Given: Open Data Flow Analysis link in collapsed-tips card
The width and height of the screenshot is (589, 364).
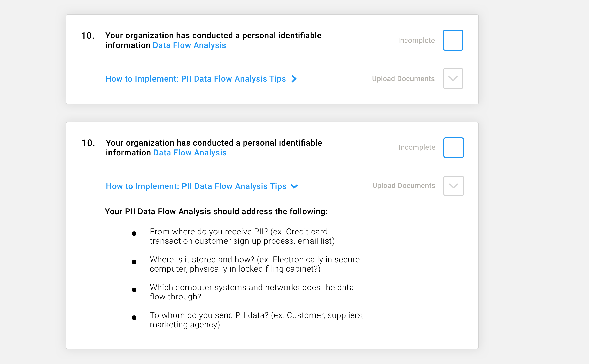Looking at the screenshot, I should (189, 45).
